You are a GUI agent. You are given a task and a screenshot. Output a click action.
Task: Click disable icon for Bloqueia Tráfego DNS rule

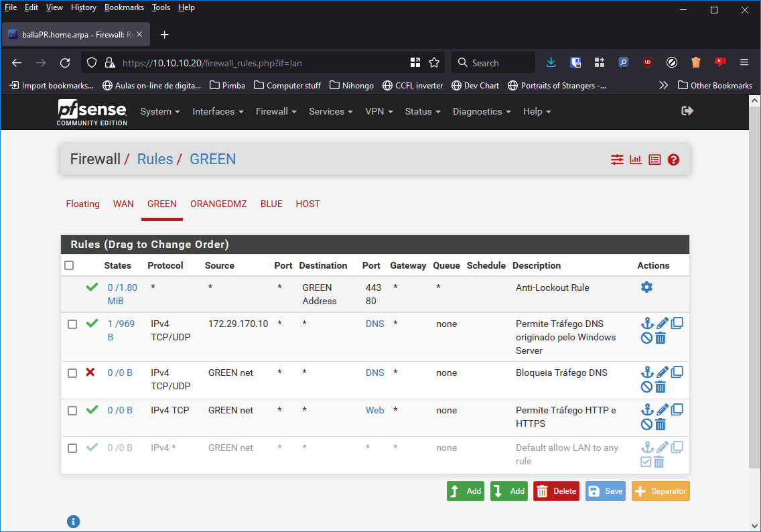[x=646, y=387]
